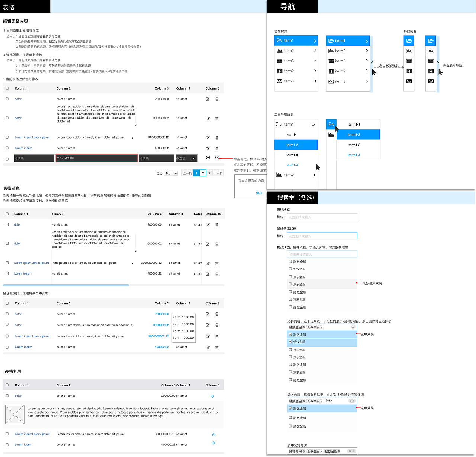
Task: Collapse the expanded dolor row in the 表格扩展 table
Action: (213, 396)
